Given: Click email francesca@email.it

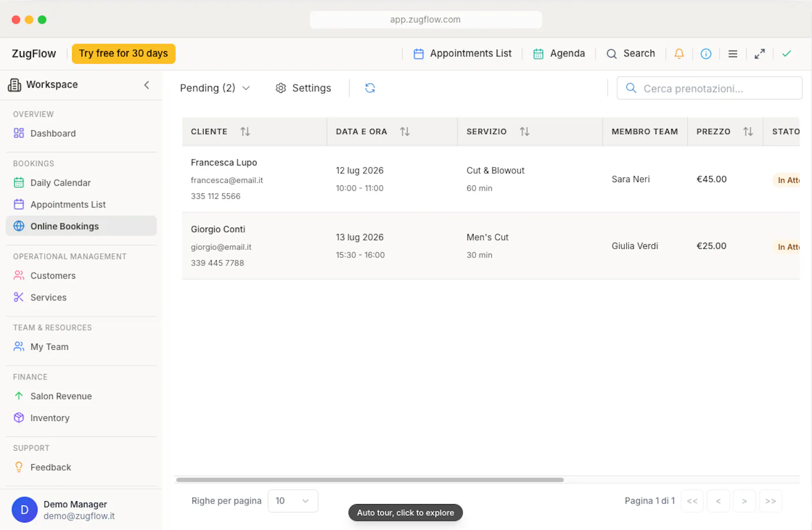Looking at the screenshot, I should [227, 180].
